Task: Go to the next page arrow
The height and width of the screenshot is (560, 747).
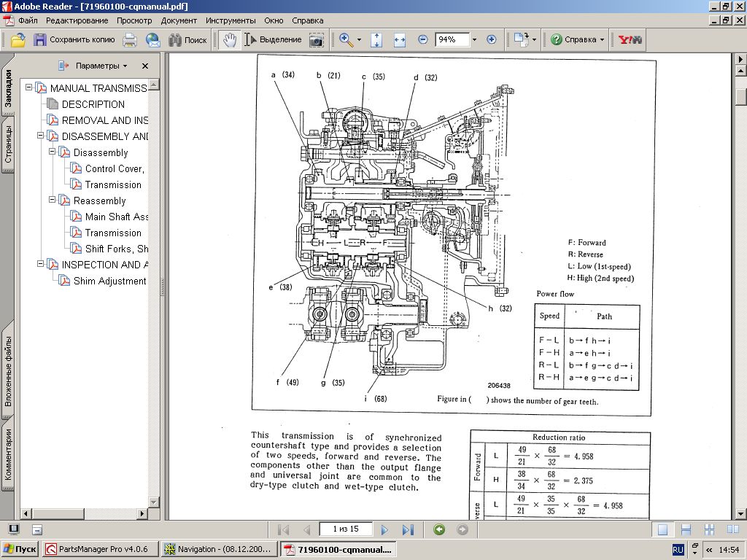Action: pyautogui.click(x=384, y=530)
